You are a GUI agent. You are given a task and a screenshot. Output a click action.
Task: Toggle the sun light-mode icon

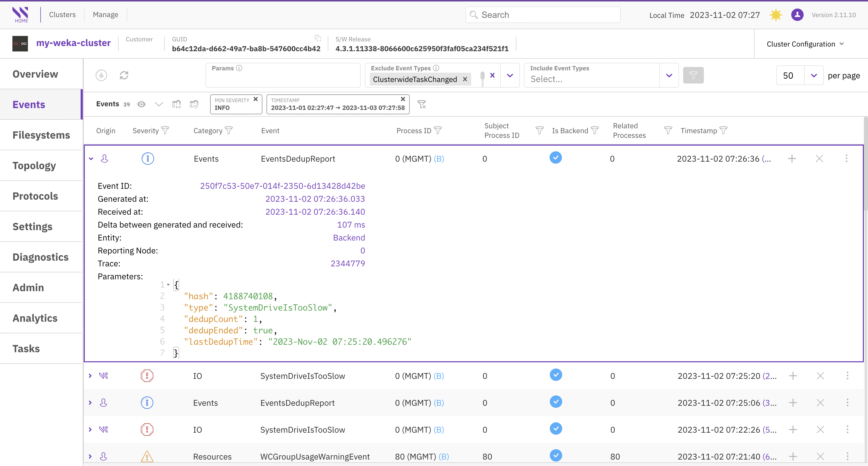tap(776, 15)
